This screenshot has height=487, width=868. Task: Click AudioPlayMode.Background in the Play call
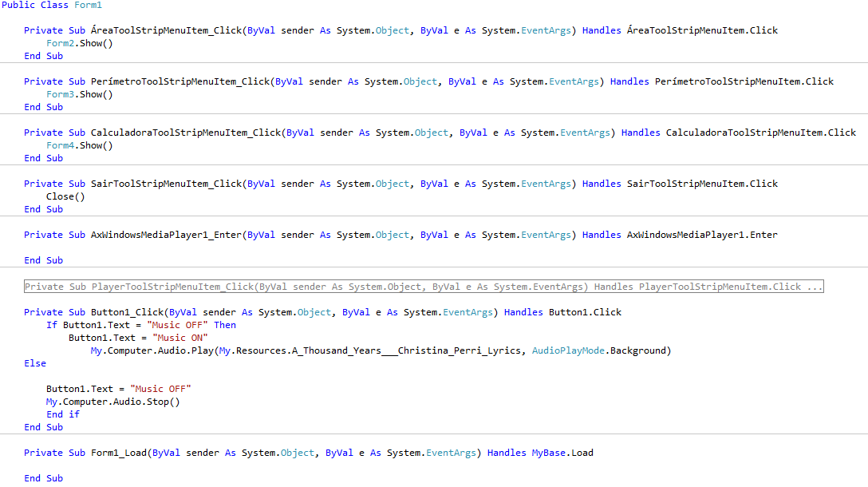pos(601,350)
